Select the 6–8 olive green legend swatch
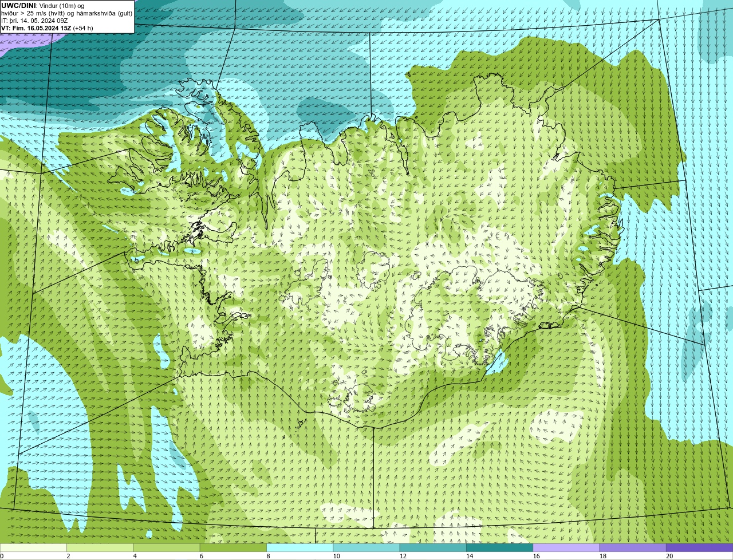The height and width of the screenshot is (560, 733). [233, 547]
